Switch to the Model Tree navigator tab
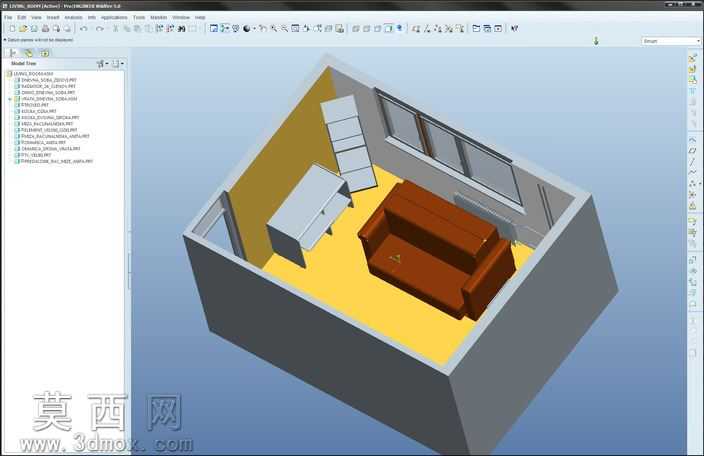Image resolution: width=704 pixels, height=456 pixels. pos(13,53)
